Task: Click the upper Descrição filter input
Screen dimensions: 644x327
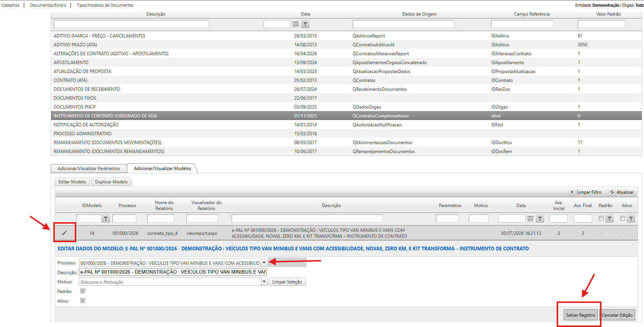Action: pyautogui.click(x=131, y=24)
